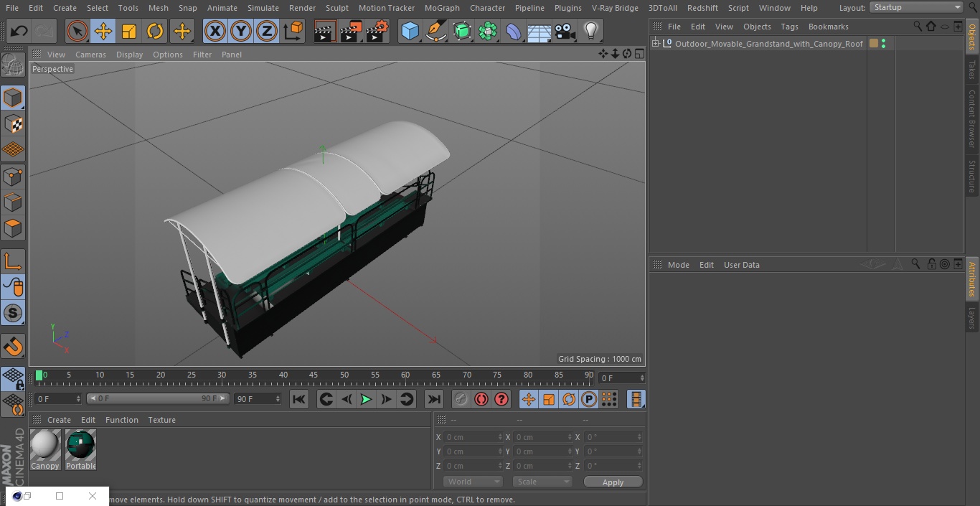This screenshot has width=980, height=506.
Task: Select the Rotate tool
Action: pos(155,31)
